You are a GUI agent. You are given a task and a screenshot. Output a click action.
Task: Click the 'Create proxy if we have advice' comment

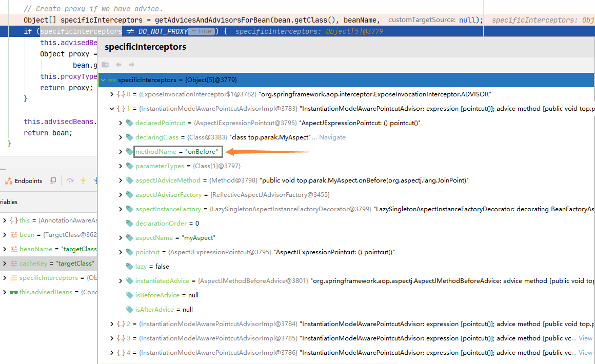[x=93, y=9]
